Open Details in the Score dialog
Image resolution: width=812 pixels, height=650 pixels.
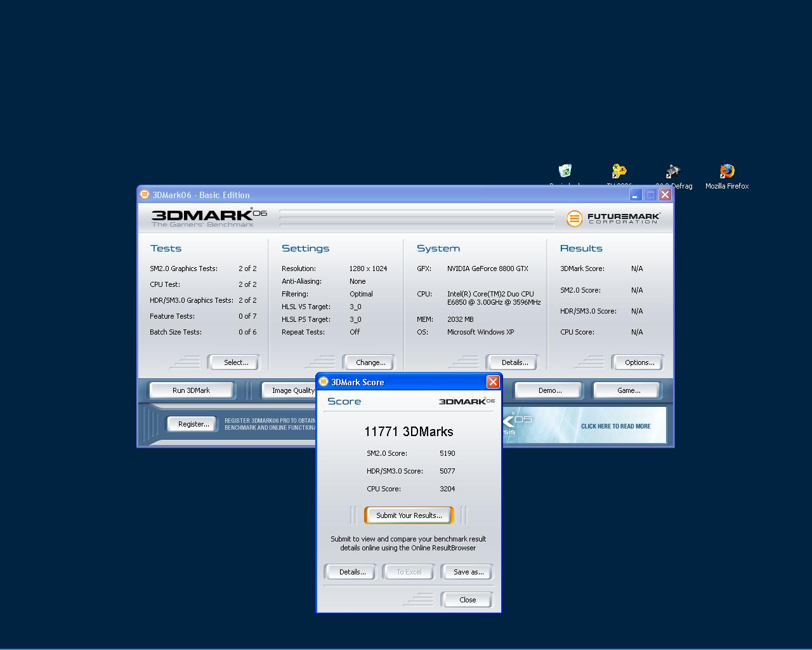tap(351, 572)
